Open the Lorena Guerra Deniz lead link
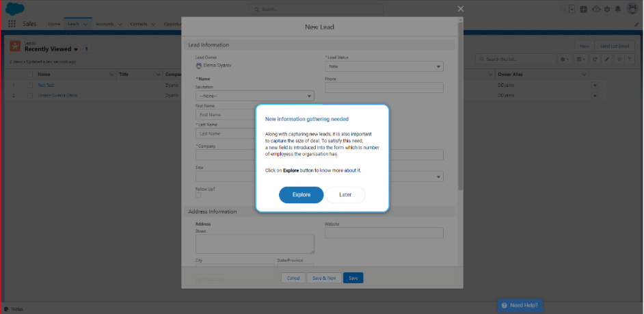Viewport: 644px width, 314px height. coord(57,95)
